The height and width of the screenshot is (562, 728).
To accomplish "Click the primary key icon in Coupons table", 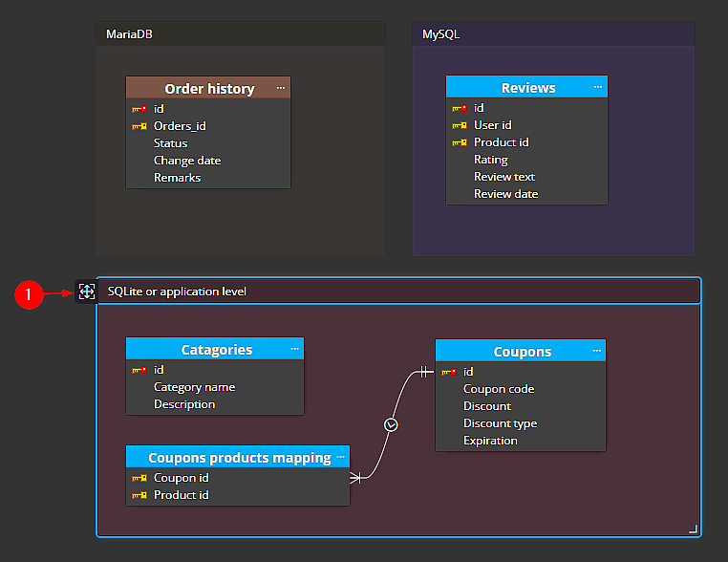I will coord(449,372).
